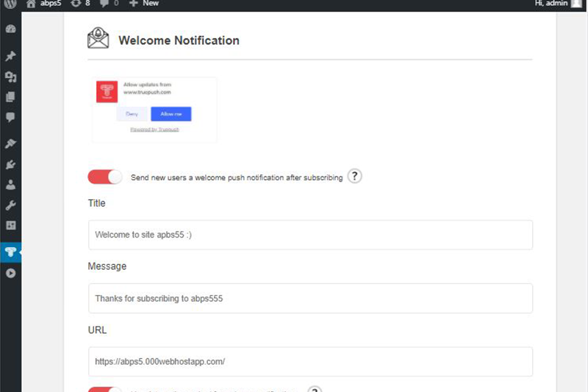Open the New content menu

tap(144, 4)
